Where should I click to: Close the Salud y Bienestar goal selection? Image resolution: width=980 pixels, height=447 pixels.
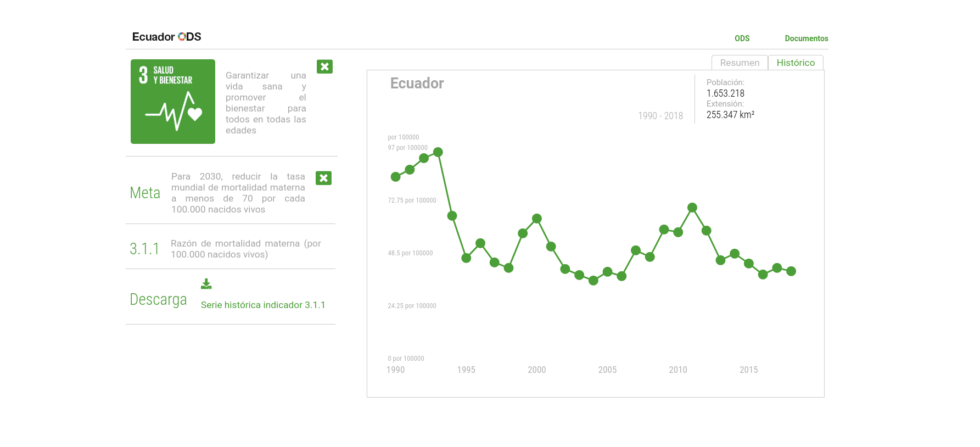pos(324,66)
